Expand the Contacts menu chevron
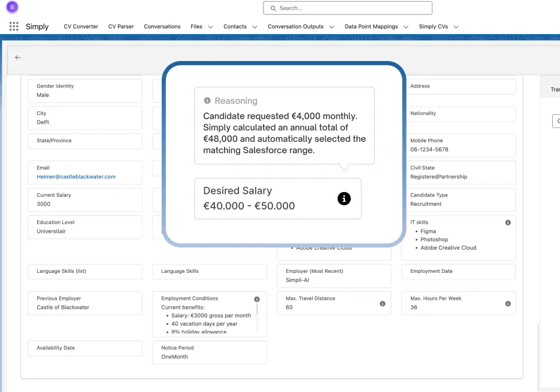The image size is (560, 392). coord(255,27)
